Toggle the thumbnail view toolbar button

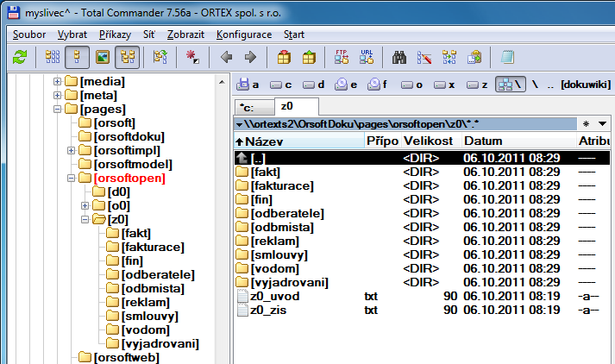click(104, 58)
